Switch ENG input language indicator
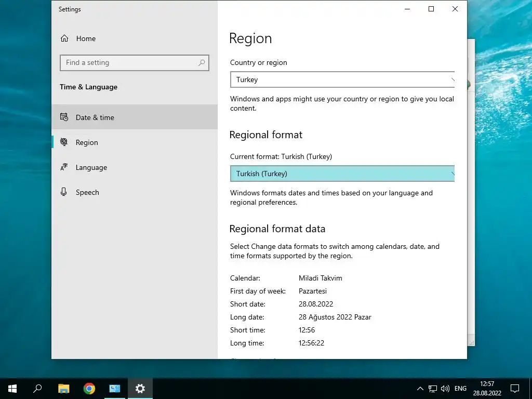Screen dimensions: 532x399 click(460, 389)
